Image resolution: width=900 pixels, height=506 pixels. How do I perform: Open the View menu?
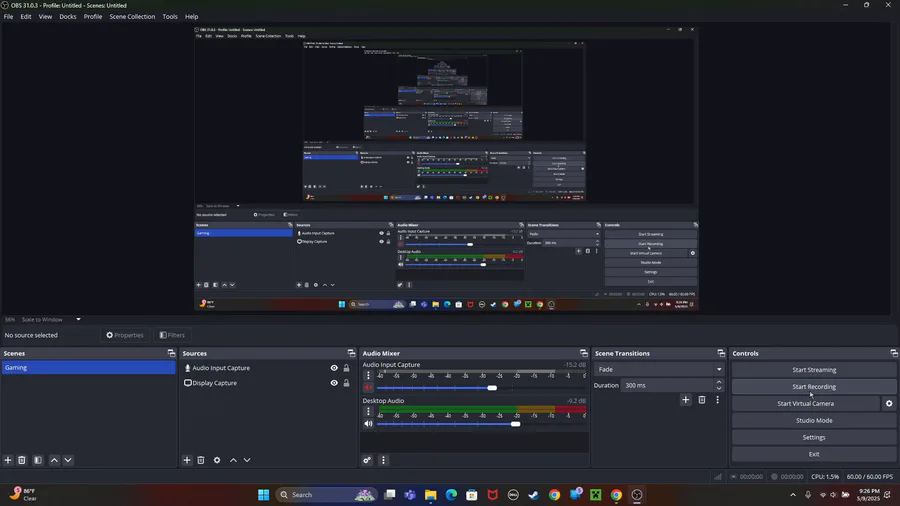[x=45, y=17]
